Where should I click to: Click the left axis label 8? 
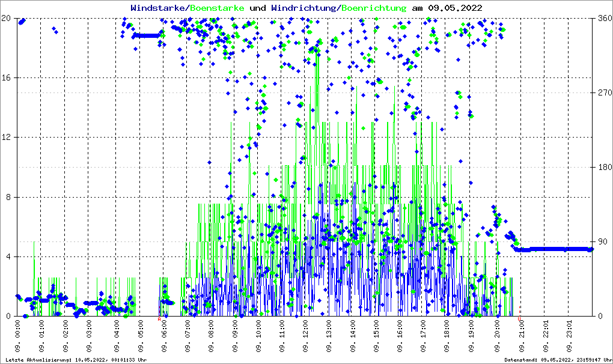[10, 197]
